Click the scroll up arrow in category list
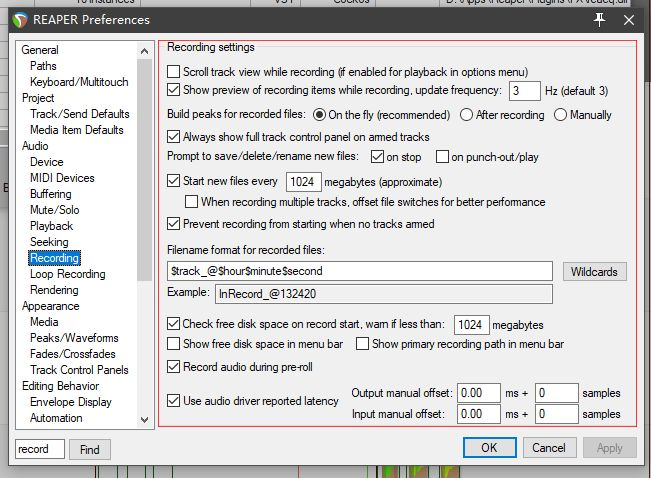The image size is (651, 478). click(x=144, y=51)
